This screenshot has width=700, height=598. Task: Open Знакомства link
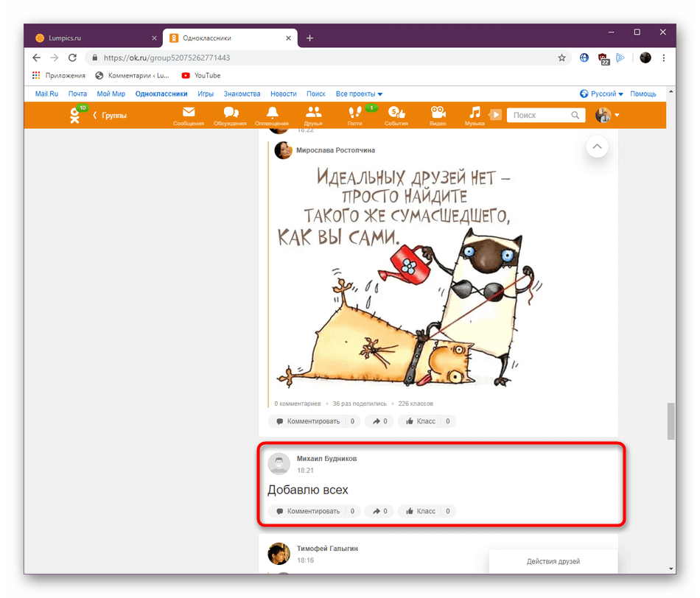tap(242, 94)
